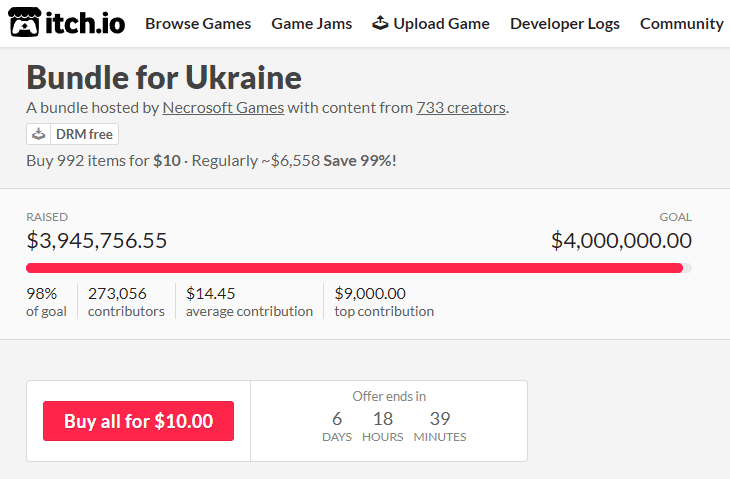Click the goal amount $4,000,000.00
730x479 pixels.
[622, 241]
